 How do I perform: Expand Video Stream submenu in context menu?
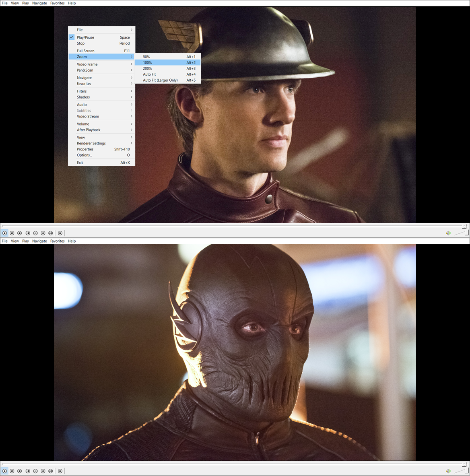102,117
